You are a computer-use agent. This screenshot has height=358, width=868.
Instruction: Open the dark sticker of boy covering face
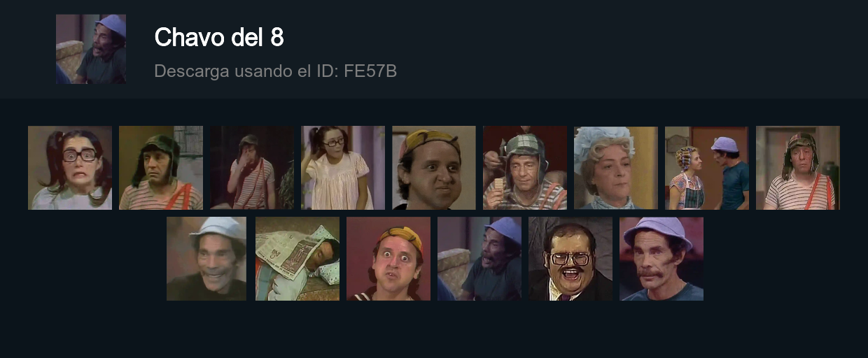[x=252, y=168]
